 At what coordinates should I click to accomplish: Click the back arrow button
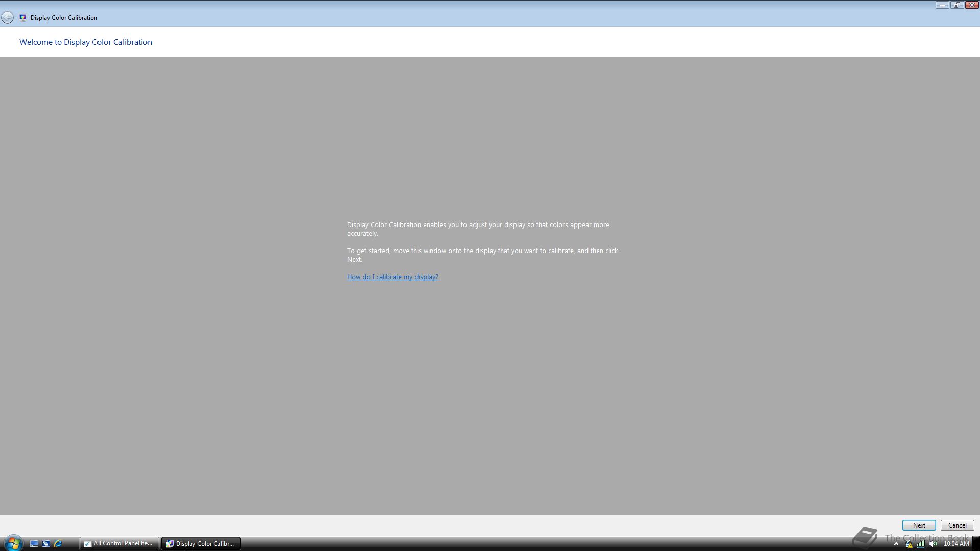(x=7, y=17)
